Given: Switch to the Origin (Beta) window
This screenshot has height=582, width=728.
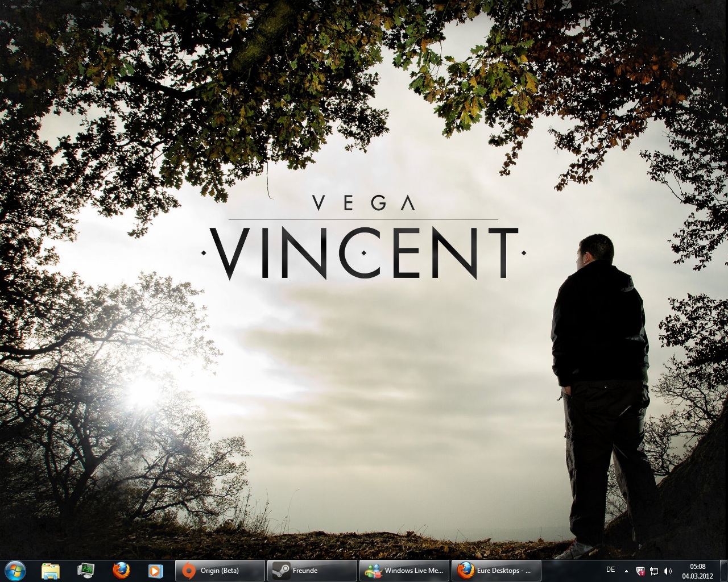Looking at the screenshot, I should (220, 570).
